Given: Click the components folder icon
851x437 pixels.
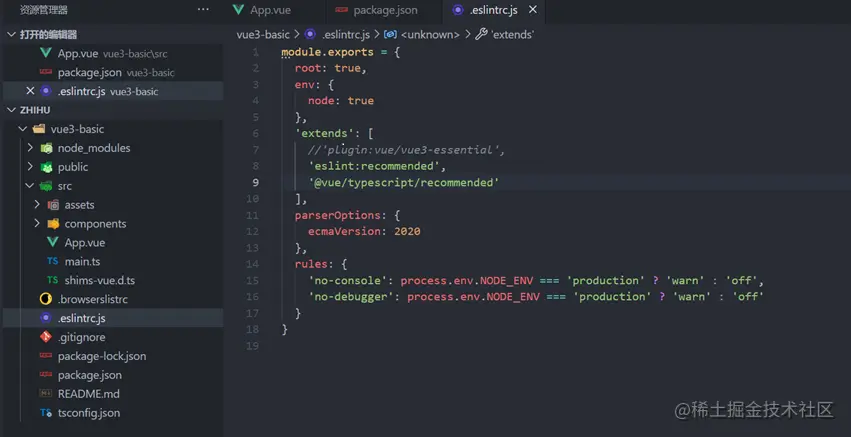Looking at the screenshot, I should point(53,224).
